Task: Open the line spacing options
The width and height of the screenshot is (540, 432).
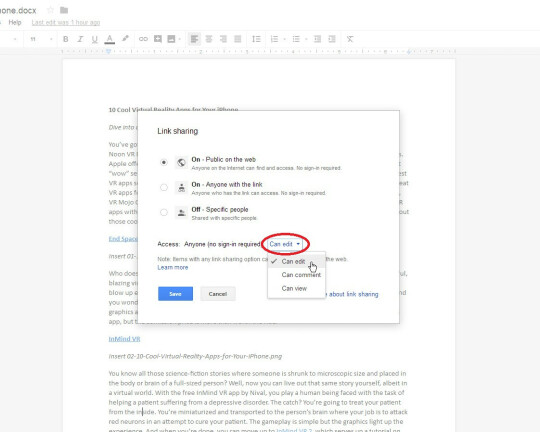Action: pyautogui.click(x=256, y=39)
